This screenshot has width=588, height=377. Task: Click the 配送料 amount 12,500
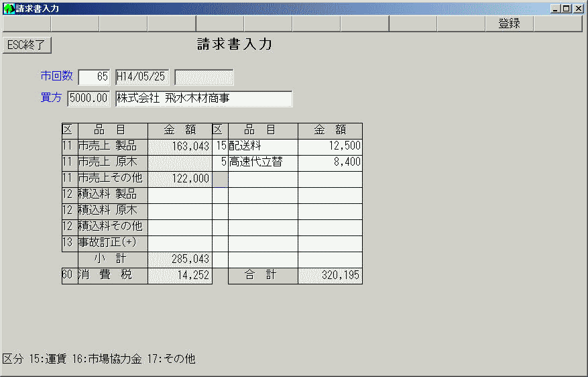click(330, 147)
